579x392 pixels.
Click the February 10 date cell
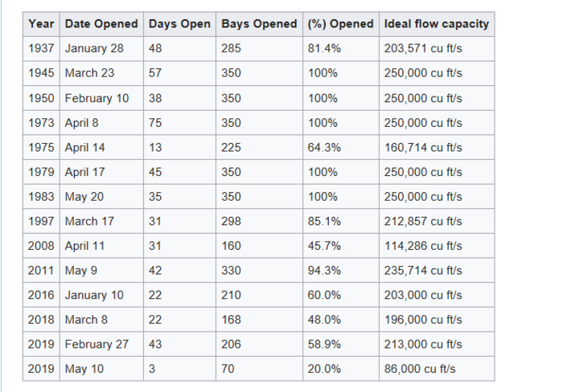click(101, 98)
